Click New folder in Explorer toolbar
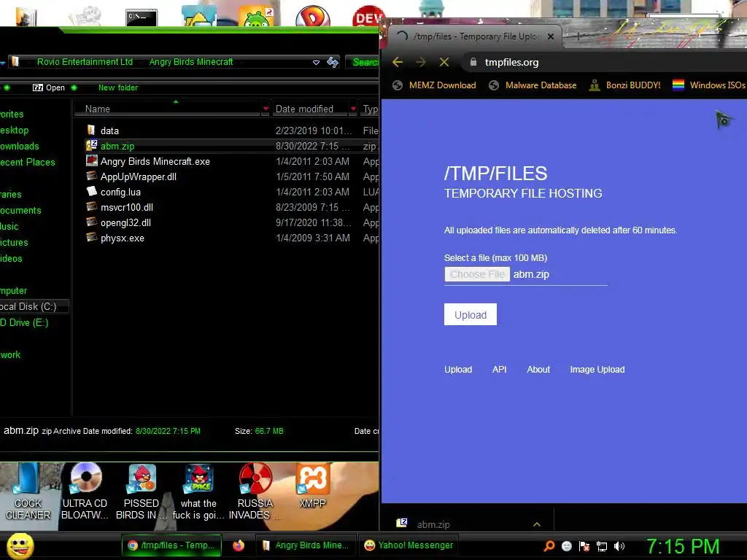This screenshot has width=747, height=560. click(118, 87)
